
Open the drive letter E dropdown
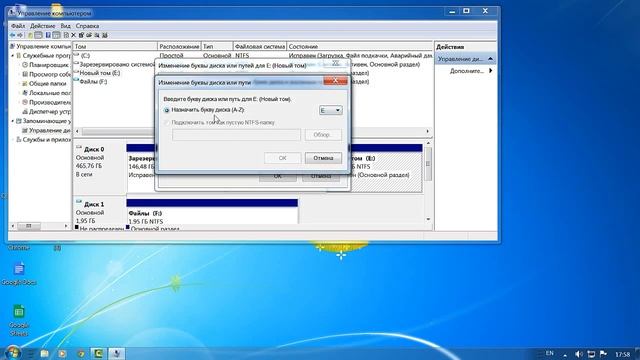pyautogui.click(x=331, y=110)
